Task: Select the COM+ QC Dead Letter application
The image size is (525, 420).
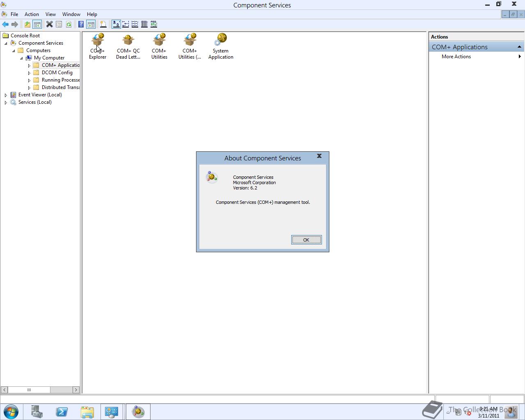Action: pyautogui.click(x=128, y=46)
